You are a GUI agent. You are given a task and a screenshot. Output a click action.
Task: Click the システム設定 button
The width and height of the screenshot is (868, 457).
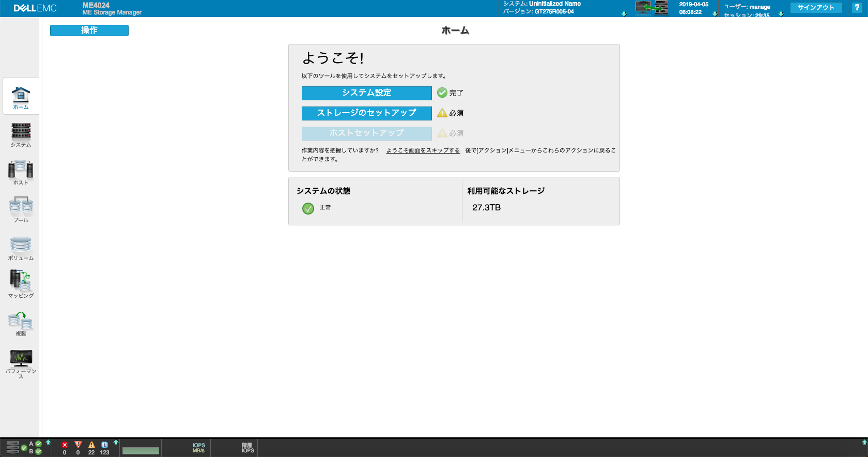tap(367, 93)
